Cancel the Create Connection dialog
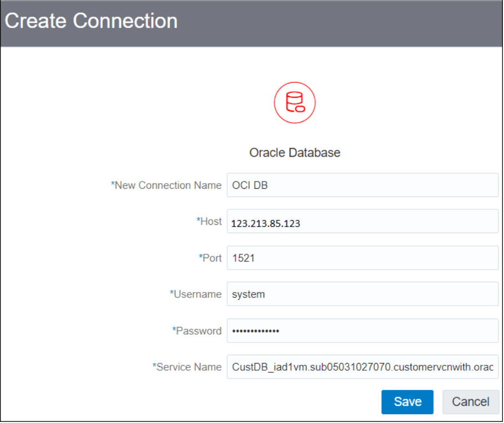Screen dimensions: 504x423 pyautogui.click(x=471, y=402)
